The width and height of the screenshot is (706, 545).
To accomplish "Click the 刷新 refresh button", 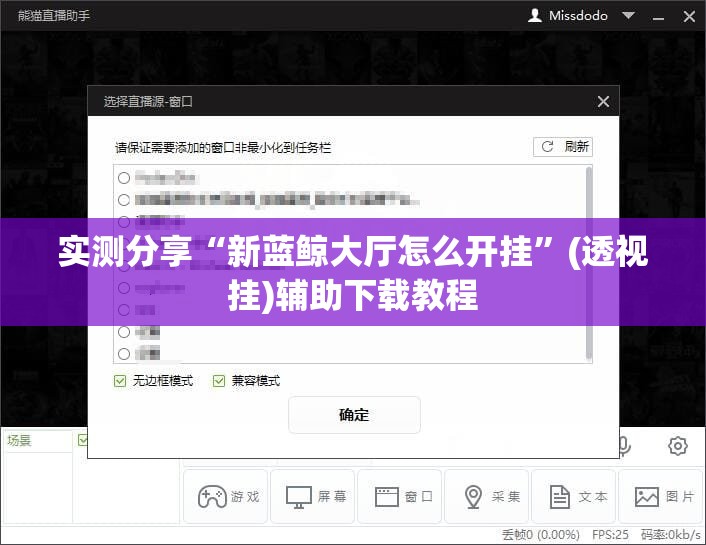I will pos(563,147).
